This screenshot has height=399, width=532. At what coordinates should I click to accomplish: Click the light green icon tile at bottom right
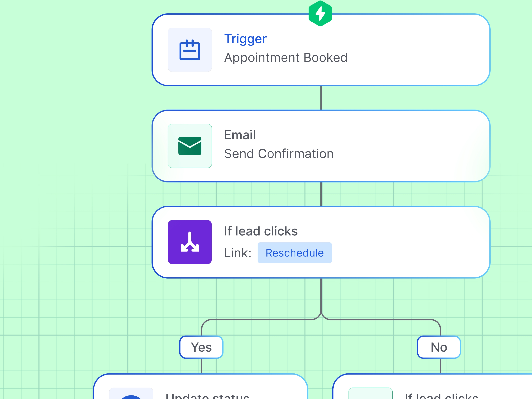pos(370,394)
